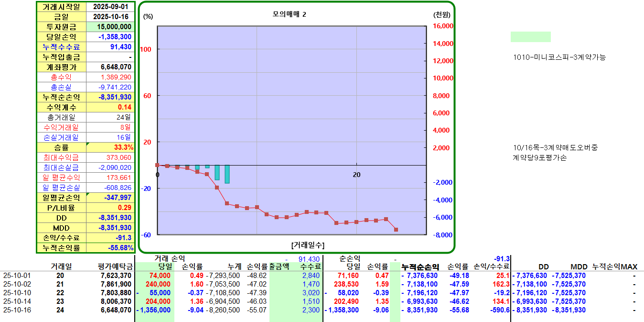
Task: Select the tallest teal bar in the chart
Action: (x=227, y=174)
